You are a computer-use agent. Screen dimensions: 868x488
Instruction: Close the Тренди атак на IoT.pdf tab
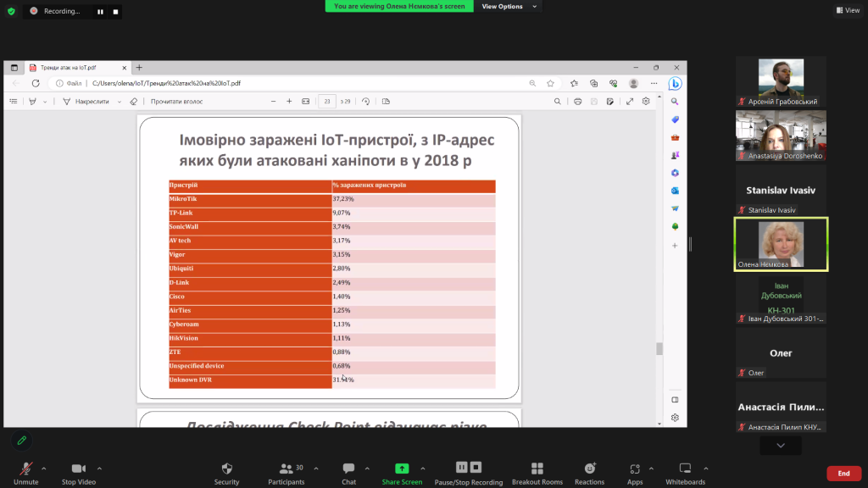[x=124, y=68]
